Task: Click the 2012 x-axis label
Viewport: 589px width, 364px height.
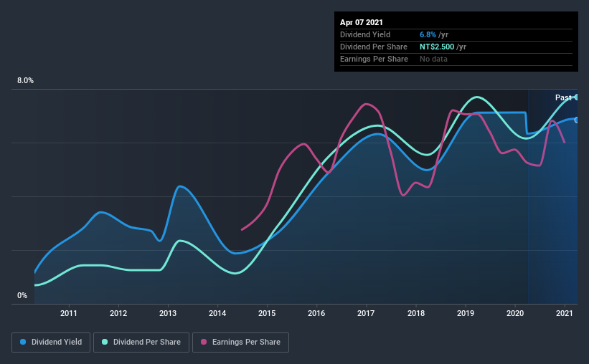Action: coord(118,313)
